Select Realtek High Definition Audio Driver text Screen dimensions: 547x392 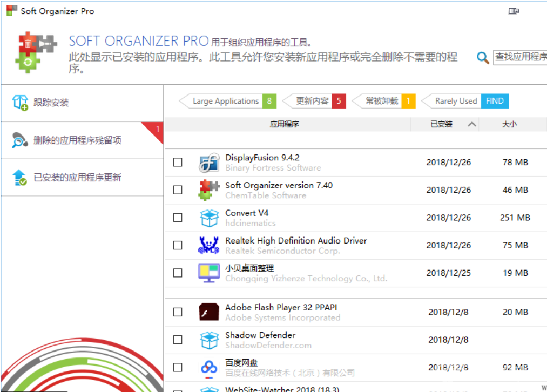(x=296, y=241)
